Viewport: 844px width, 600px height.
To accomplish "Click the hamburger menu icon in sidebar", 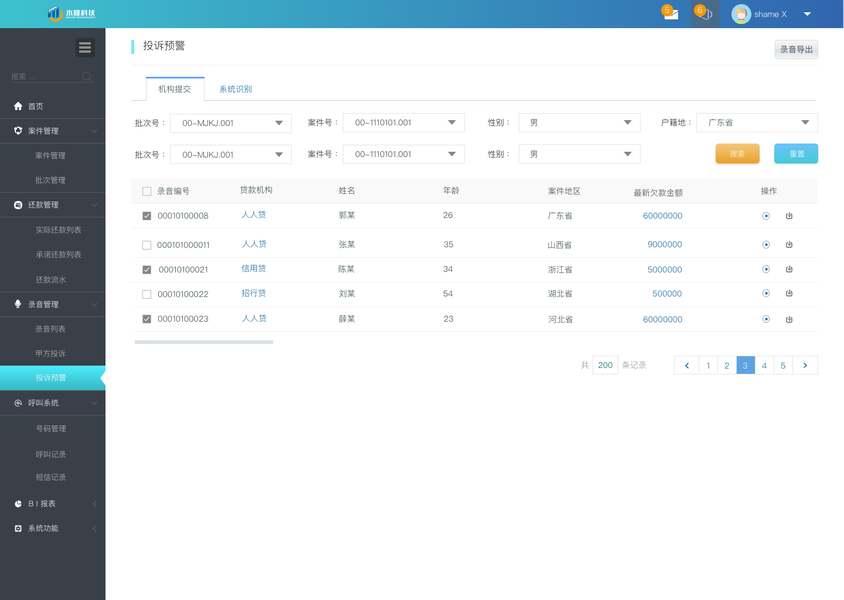I will point(85,48).
